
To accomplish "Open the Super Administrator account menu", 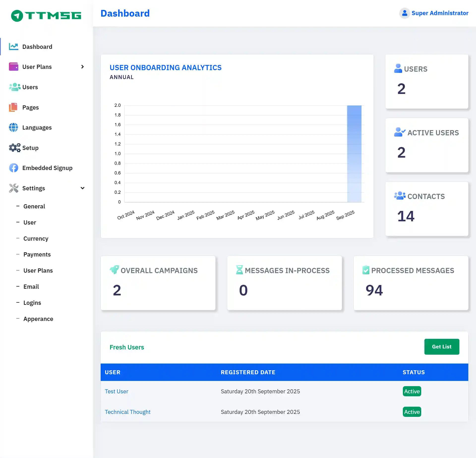I will coord(440,13).
